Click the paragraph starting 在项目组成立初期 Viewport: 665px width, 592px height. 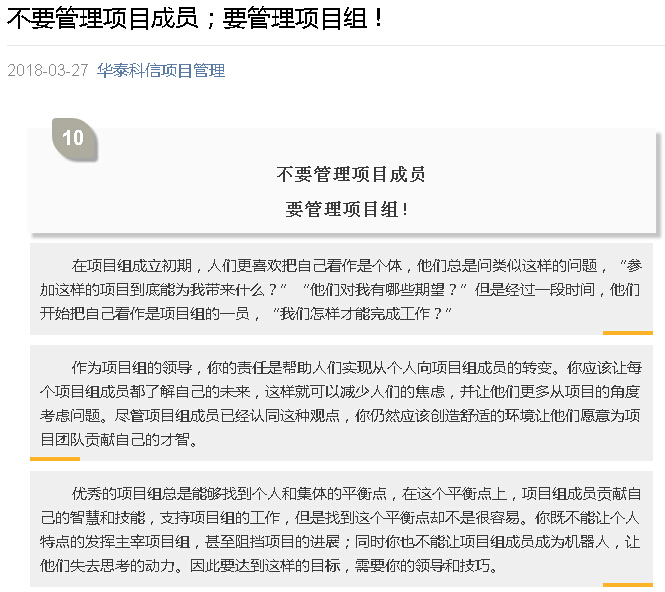coord(341,290)
